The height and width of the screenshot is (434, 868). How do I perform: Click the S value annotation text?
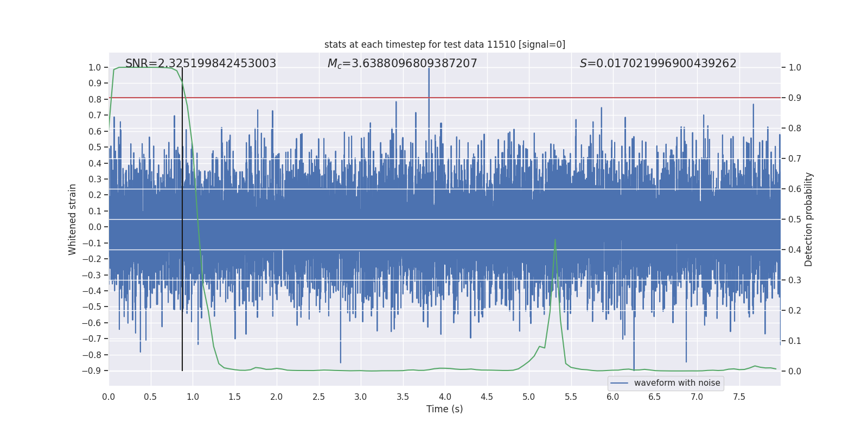tap(658, 63)
